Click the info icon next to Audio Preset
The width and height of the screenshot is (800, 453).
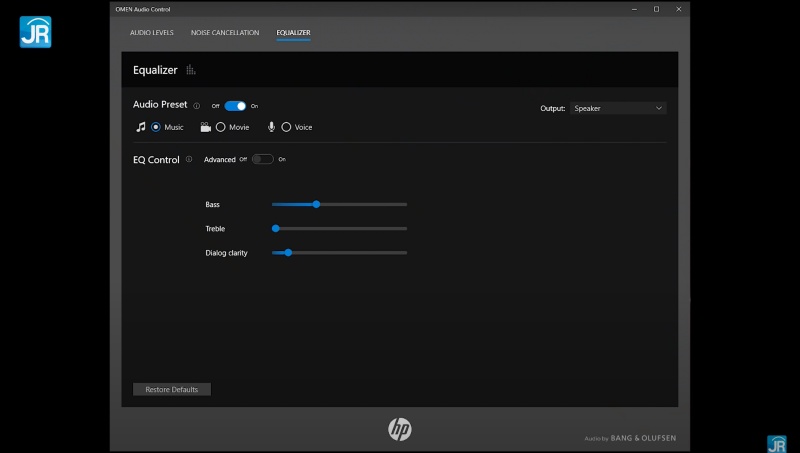click(x=197, y=105)
